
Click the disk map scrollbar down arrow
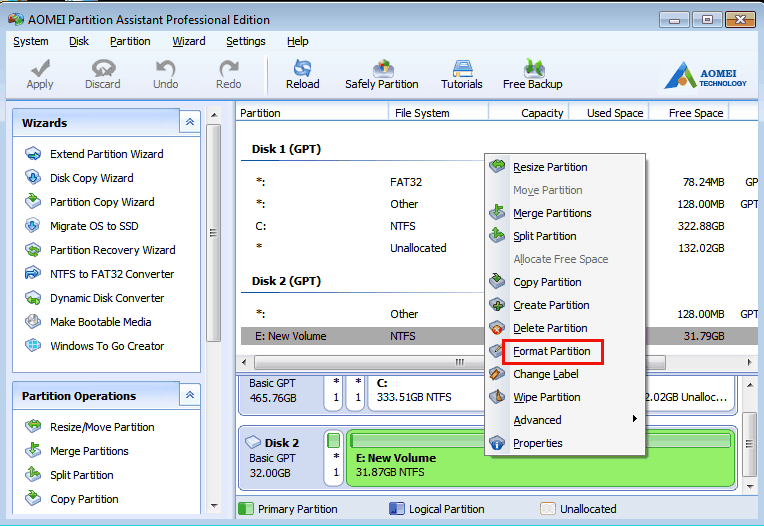(749, 486)
